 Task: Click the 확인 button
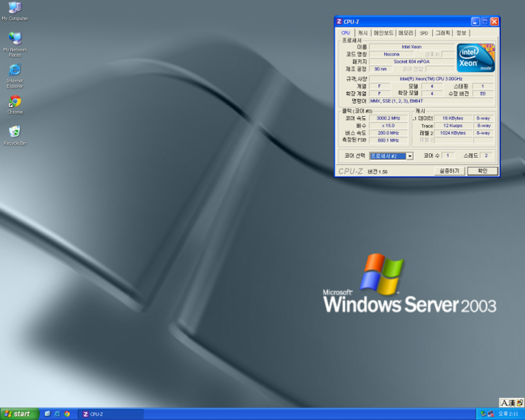coord(482,171)
